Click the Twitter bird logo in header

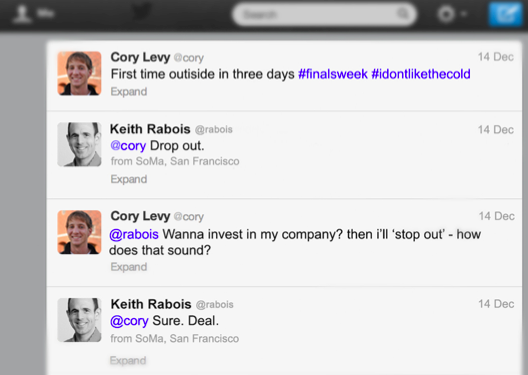pos(141,12)
